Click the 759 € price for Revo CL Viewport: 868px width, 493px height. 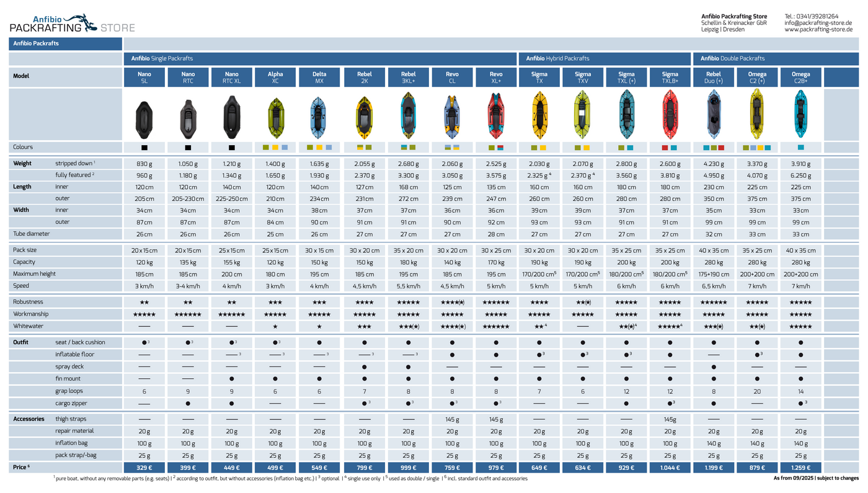pos(452,468)
